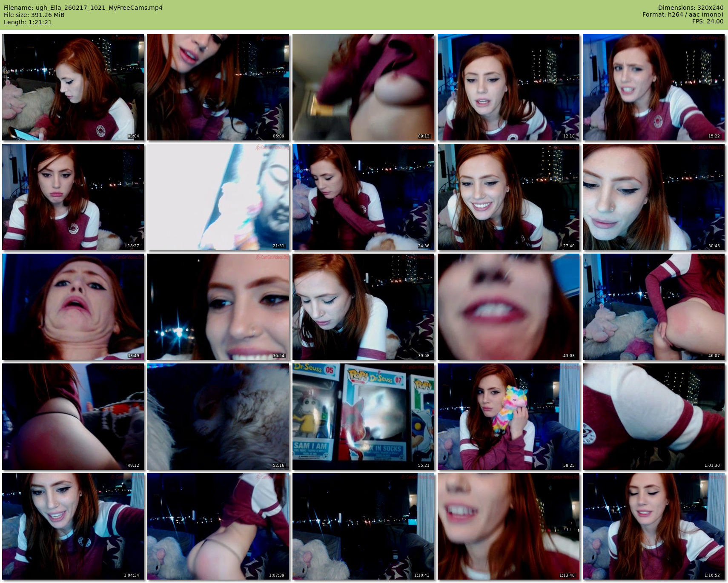Click the Length 1:21:21 text
728x583 pixels.
28,22
